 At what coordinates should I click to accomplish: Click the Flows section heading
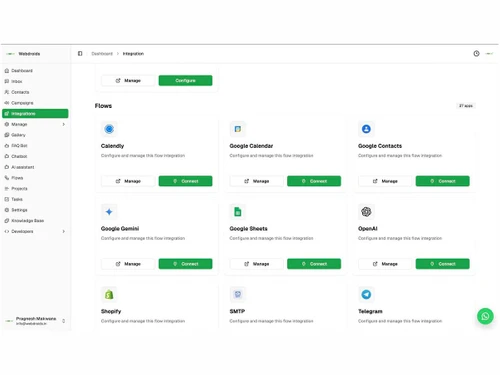point(103,106)
